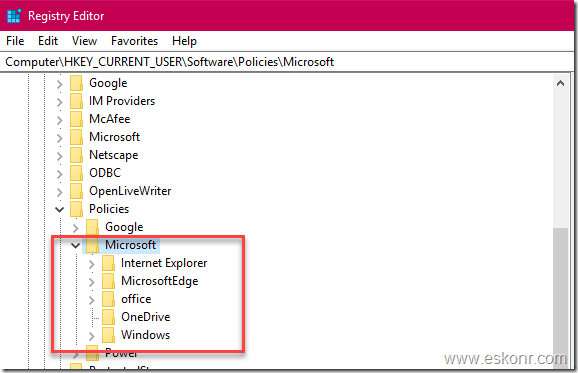The image size is (578, 373).
Task: Select the OpenLiveWriter key label
Action: (130, 191)
